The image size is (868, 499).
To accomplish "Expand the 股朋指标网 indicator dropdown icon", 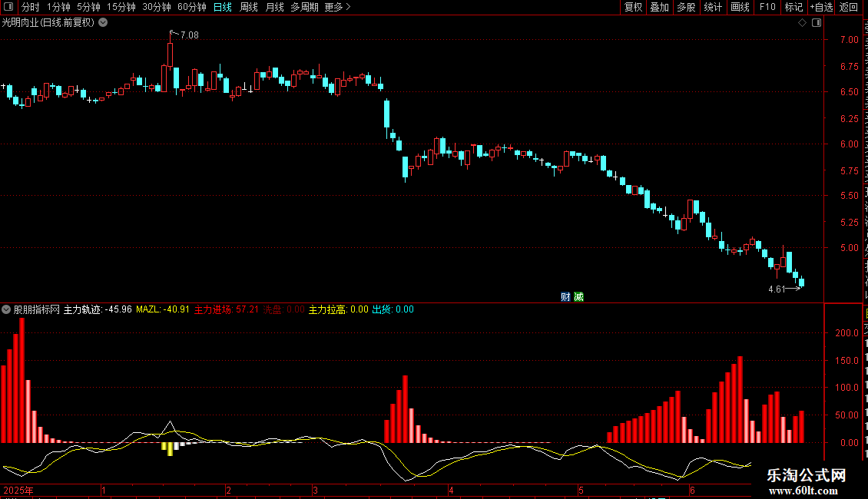I will (x=6, y=309).
